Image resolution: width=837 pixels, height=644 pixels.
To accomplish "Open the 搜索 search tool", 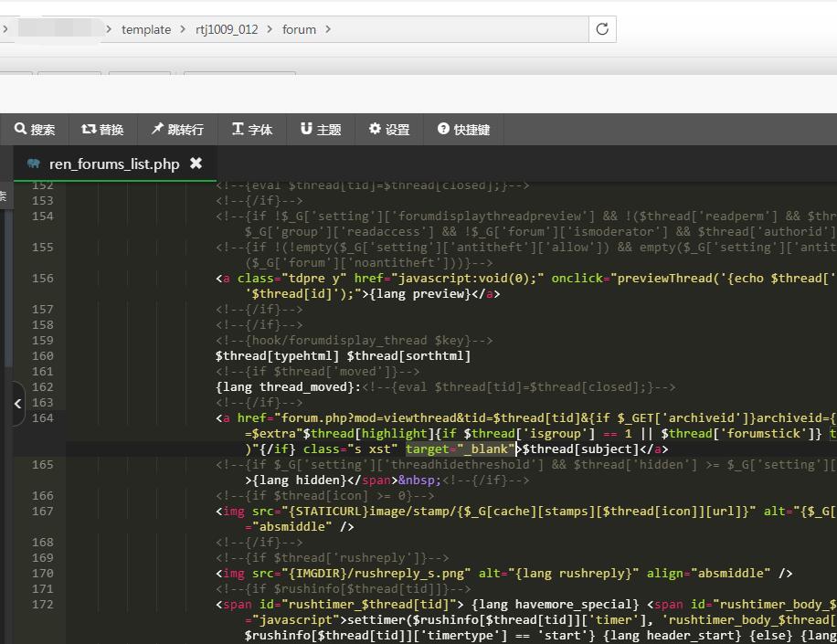I will point(35,130).
